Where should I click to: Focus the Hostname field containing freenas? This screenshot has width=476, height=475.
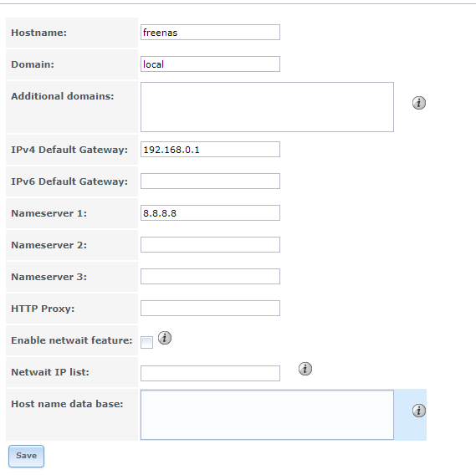click(210, 32)
